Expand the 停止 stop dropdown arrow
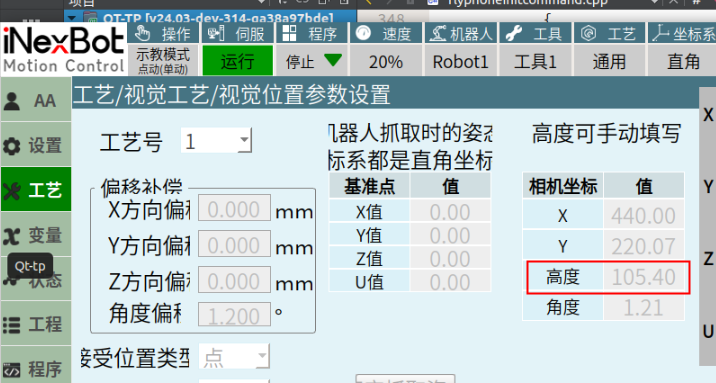This screenshot has height=383, width=716. click(333, 59)
